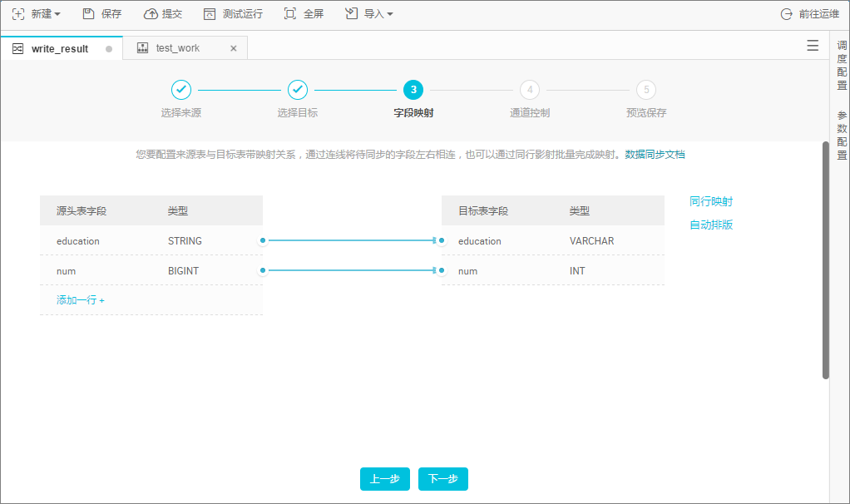The image size is (850, 504).
Task: Click the vertical scrollbar thumb
Action: pos(826,260)
